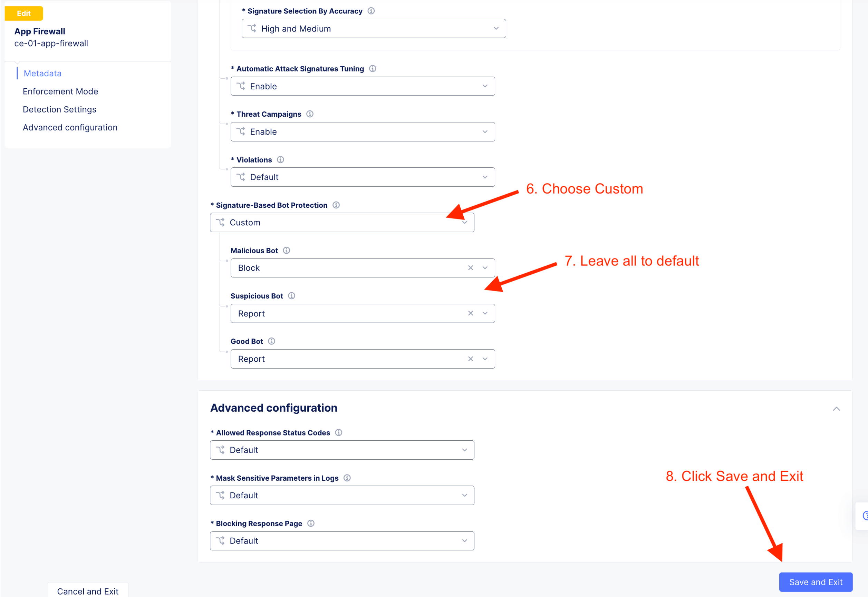Clear the Good Bot Report selection

[470, 359]
